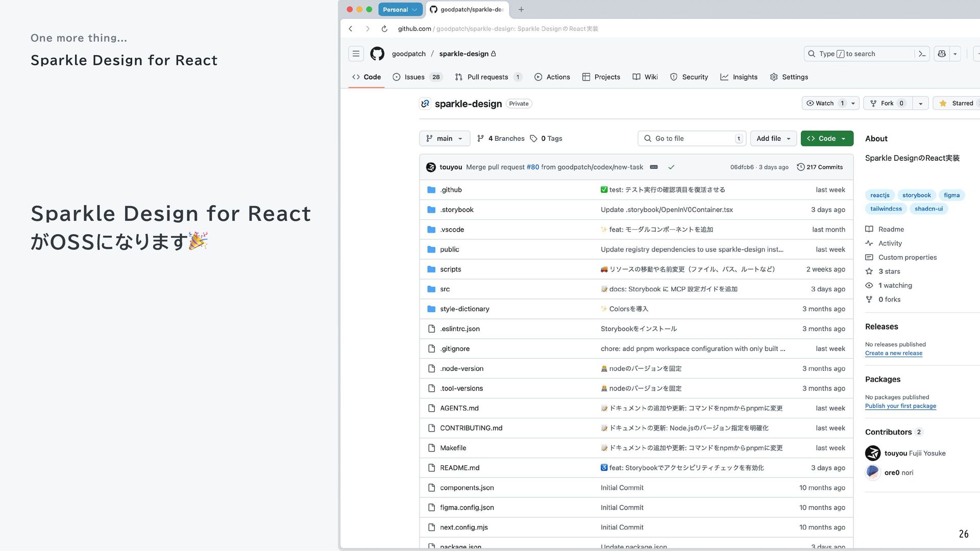Viewport: 980px width, 551px height.
Task: Open 217 Commits history link
Action: (x=820, y=167)
